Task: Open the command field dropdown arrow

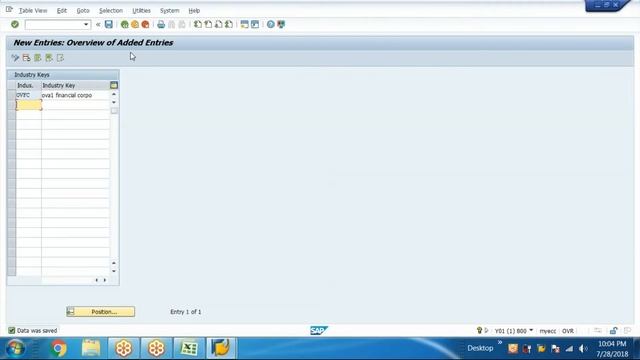Action: [x=86, y=24]
